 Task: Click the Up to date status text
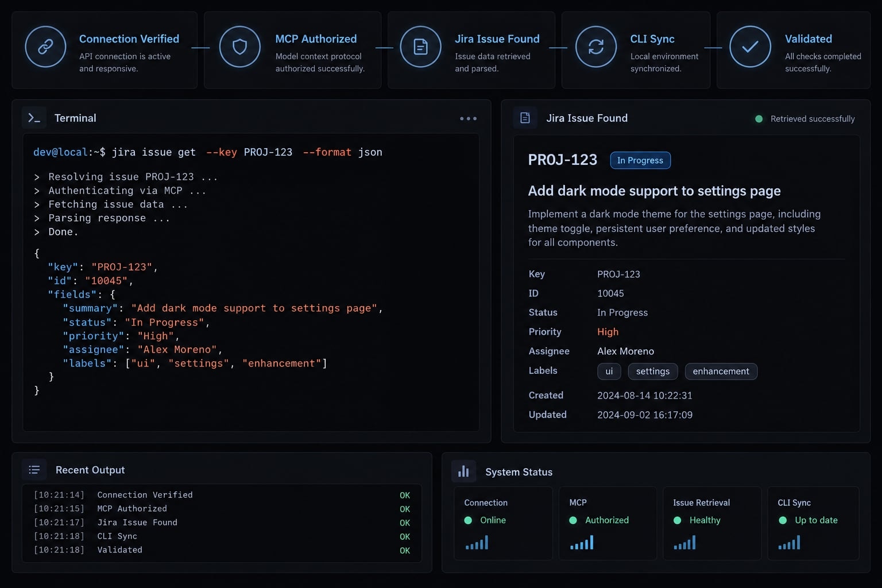coord(816,520)
